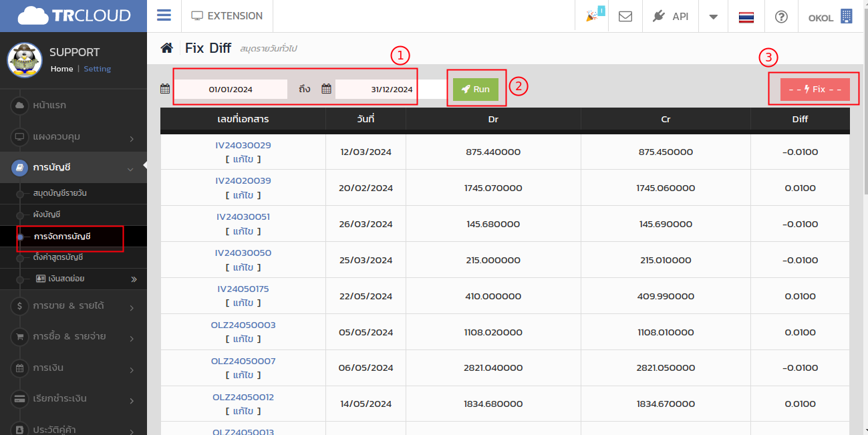
Task: Open document IV24030051
Action: tap(243, 217)
